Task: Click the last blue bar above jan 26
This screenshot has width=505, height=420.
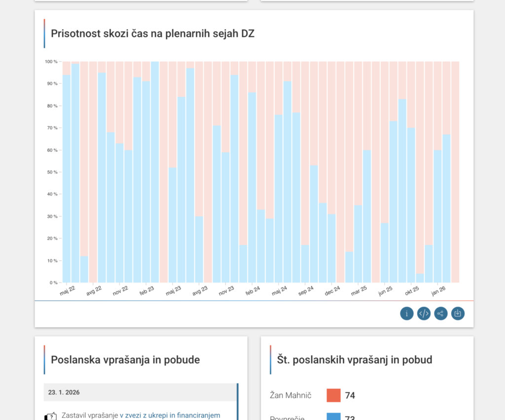Action: coord(446,208)
